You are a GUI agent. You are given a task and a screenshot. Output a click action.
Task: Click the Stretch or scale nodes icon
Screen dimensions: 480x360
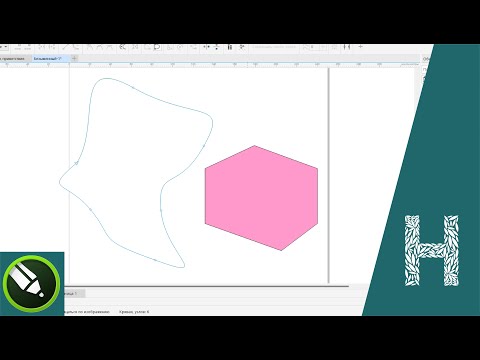tap(170, 47)
